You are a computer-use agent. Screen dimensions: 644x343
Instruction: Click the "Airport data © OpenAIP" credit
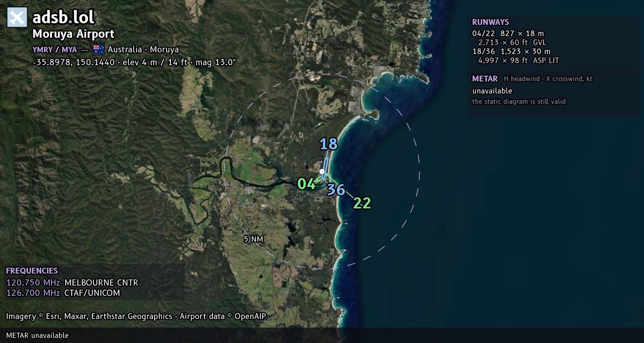pyautogui.click(x=223, y=316)
